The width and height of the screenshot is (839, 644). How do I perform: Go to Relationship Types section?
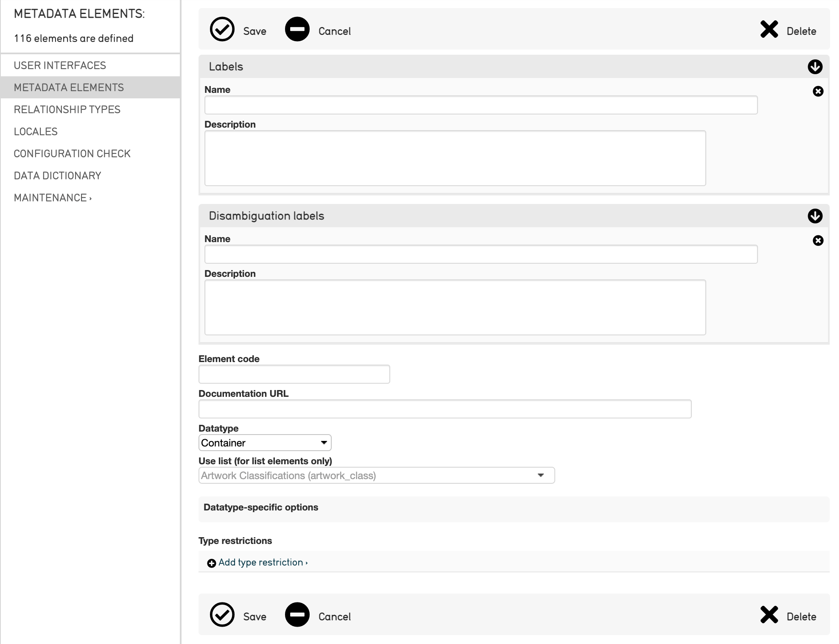pos(67,109)
